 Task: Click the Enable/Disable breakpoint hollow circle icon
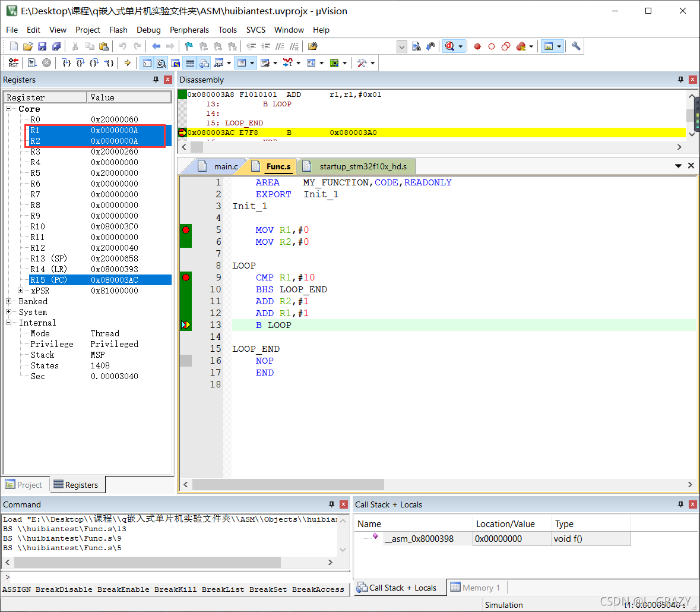tap(492, 46)
